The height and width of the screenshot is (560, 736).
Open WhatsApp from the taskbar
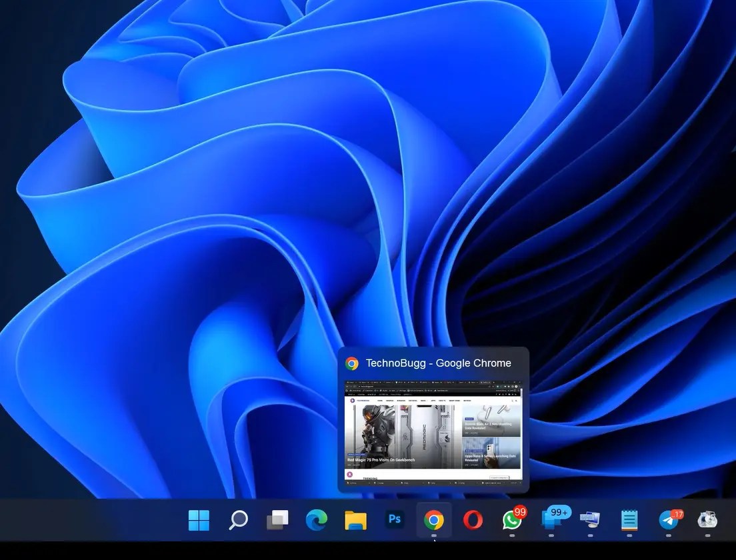511,520
